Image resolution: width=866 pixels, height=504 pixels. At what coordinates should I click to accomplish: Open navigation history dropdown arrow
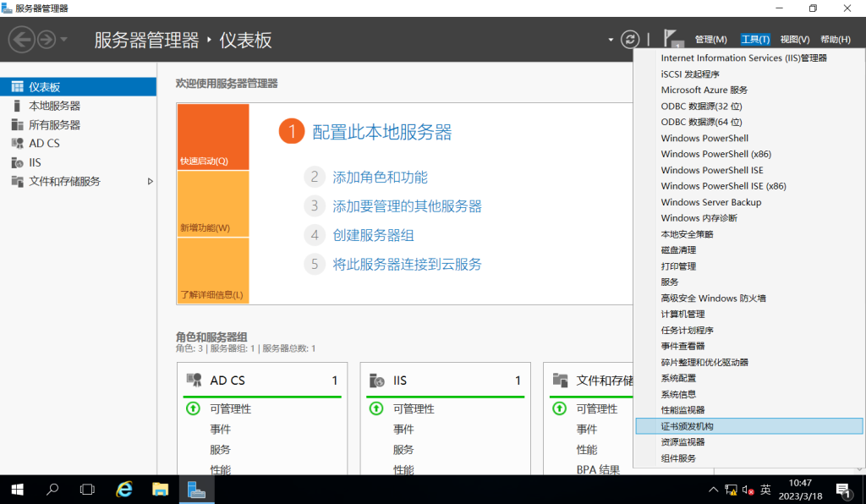coord(64,40)
